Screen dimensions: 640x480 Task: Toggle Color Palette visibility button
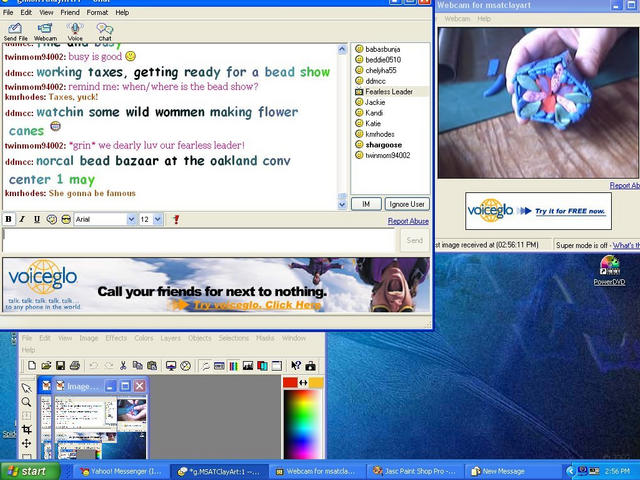(233, 366)
